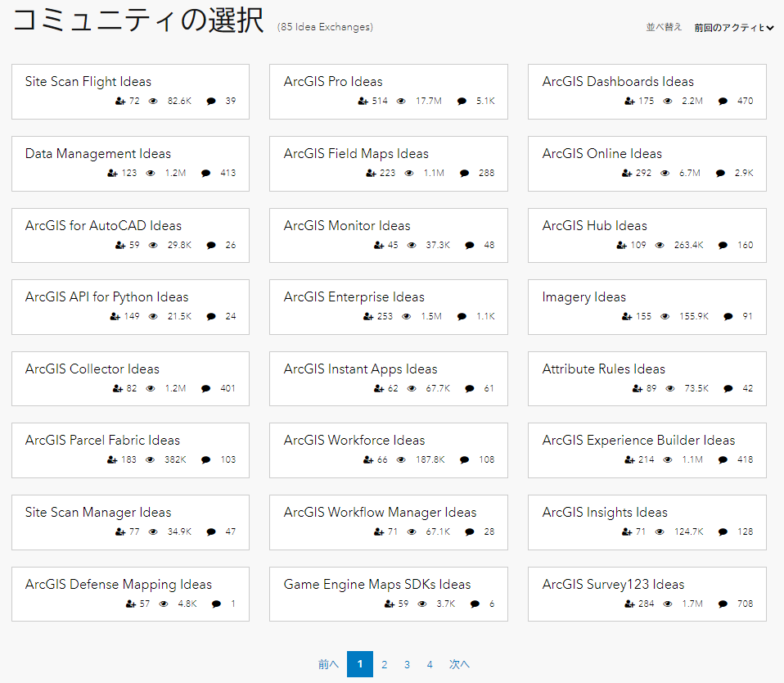Open ArcGIS Defense Mapping Ideas

point(119,585)
